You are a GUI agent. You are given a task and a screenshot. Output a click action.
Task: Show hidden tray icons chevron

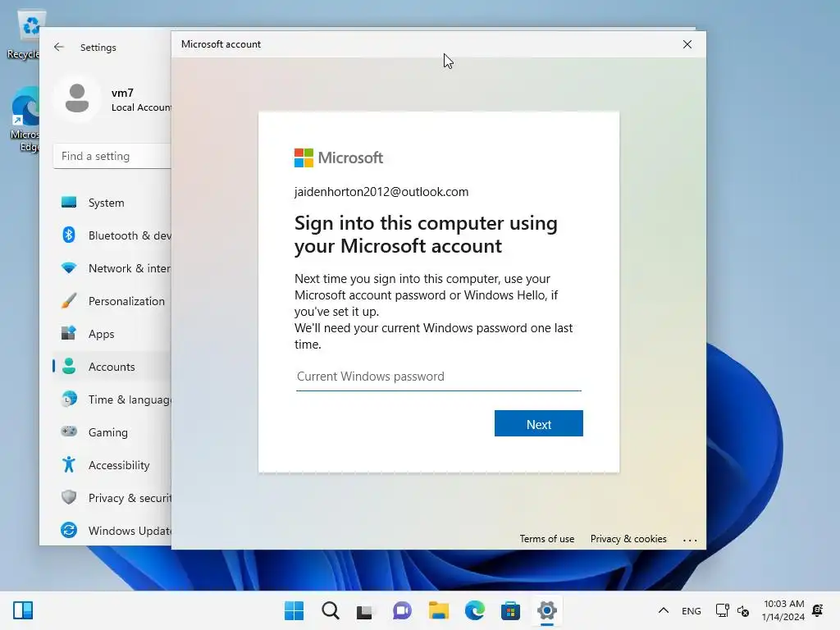663,610
